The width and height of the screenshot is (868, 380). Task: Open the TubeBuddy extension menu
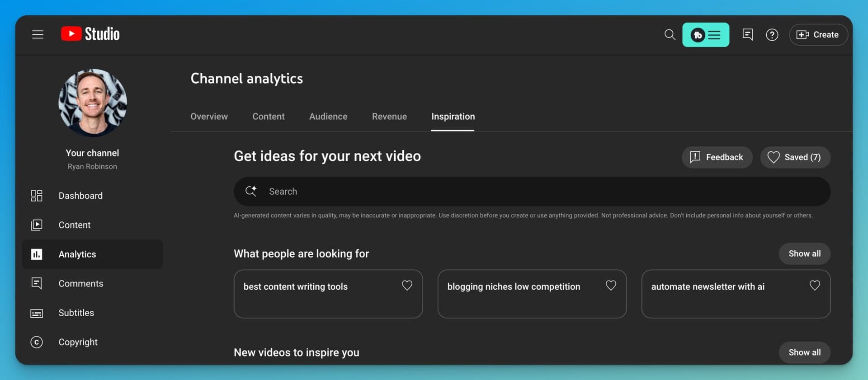(x=705, y=35)
